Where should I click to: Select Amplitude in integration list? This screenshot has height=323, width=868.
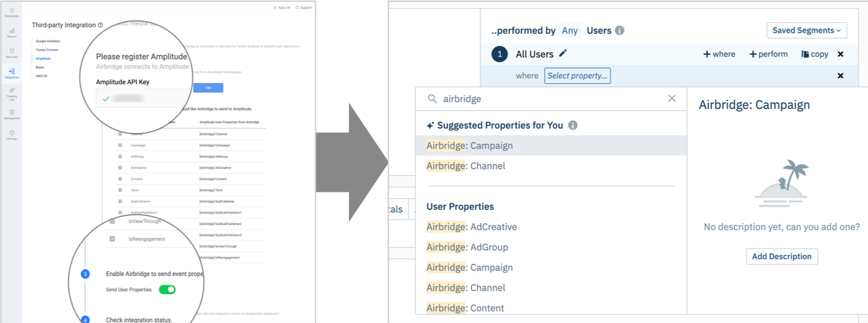[x=43, y=58]
